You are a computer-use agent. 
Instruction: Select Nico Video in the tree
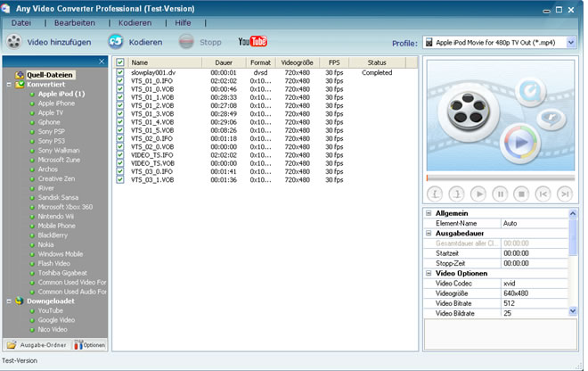pos(53,329)
